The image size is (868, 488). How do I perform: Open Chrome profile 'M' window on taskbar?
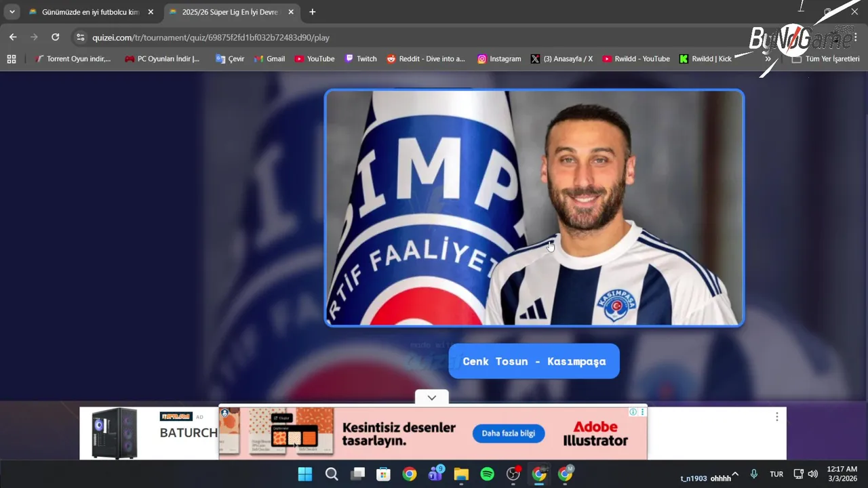(565, 474)
